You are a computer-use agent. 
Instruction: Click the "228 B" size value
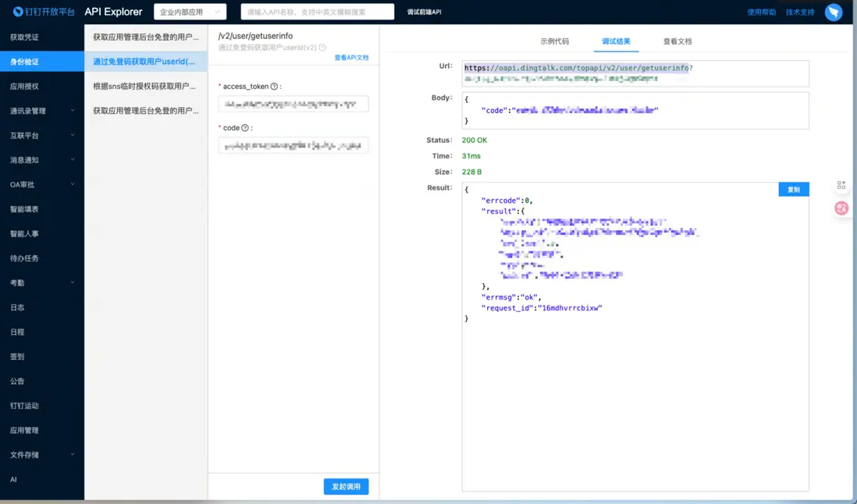471,172
